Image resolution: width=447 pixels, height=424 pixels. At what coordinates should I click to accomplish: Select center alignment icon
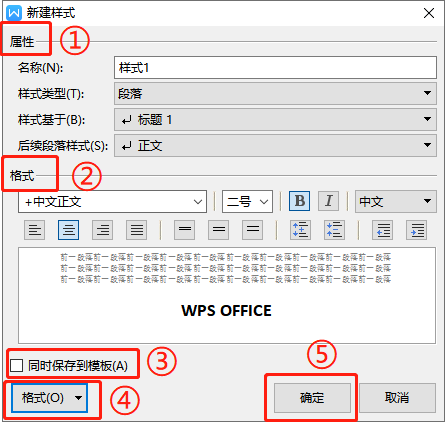tap(69, 230)
